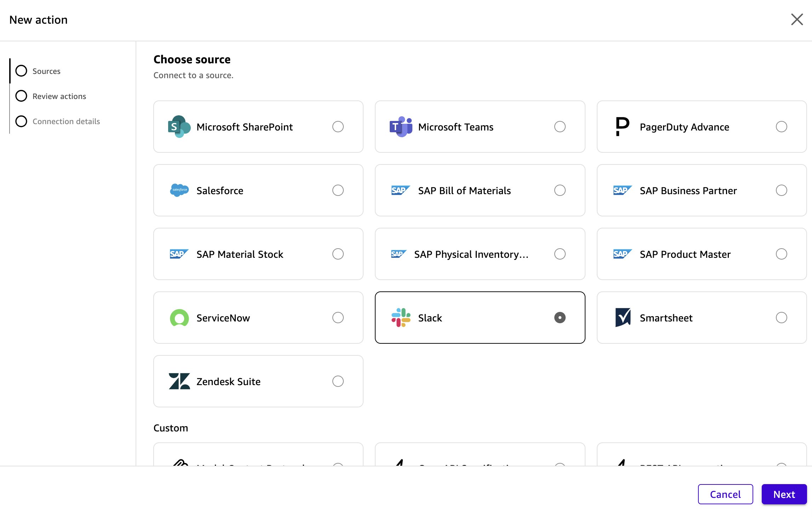Click the SAP Product Master logo

[x=622, y=254]
